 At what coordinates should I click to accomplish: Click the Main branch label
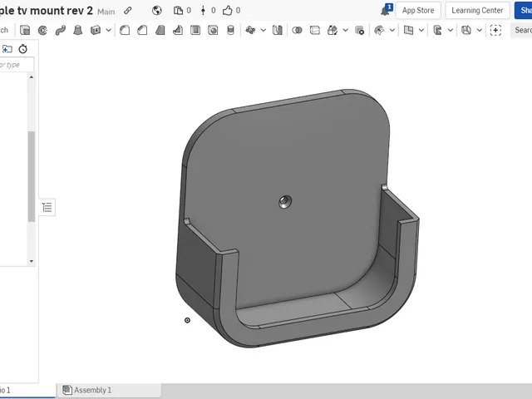click(106, 12)
